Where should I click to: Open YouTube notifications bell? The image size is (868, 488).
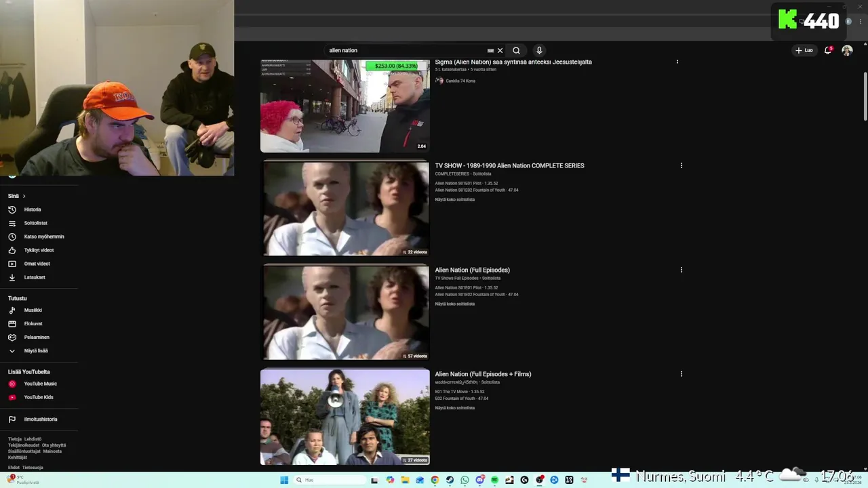(x=828, y=50)
